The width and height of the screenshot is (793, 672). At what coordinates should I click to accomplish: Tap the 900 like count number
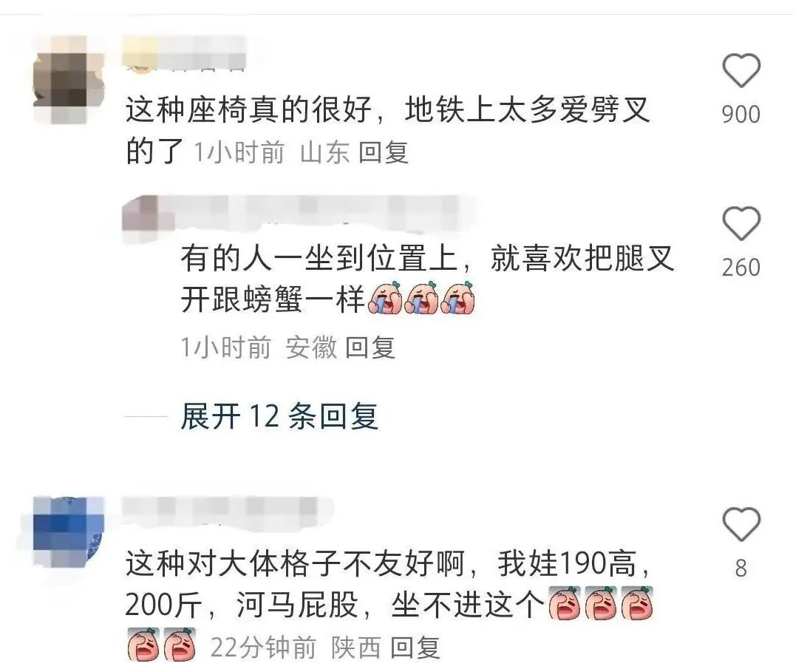741,115
